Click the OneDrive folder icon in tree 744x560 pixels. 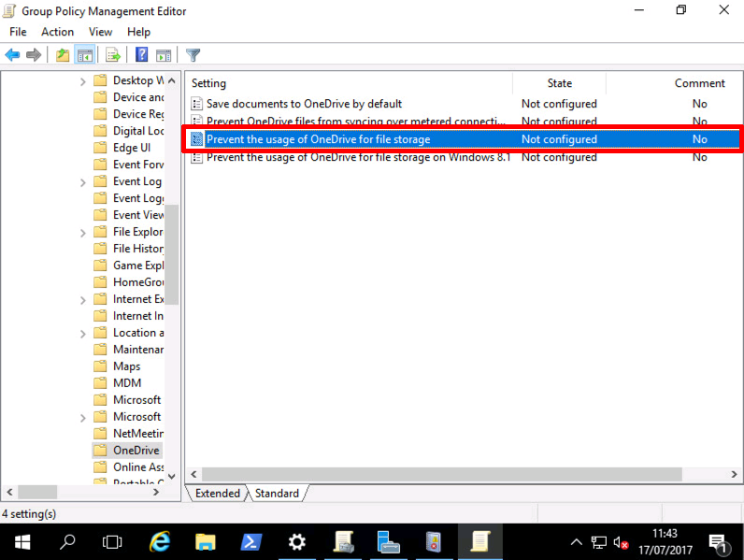pyautogui.click(x=100, y=450)
